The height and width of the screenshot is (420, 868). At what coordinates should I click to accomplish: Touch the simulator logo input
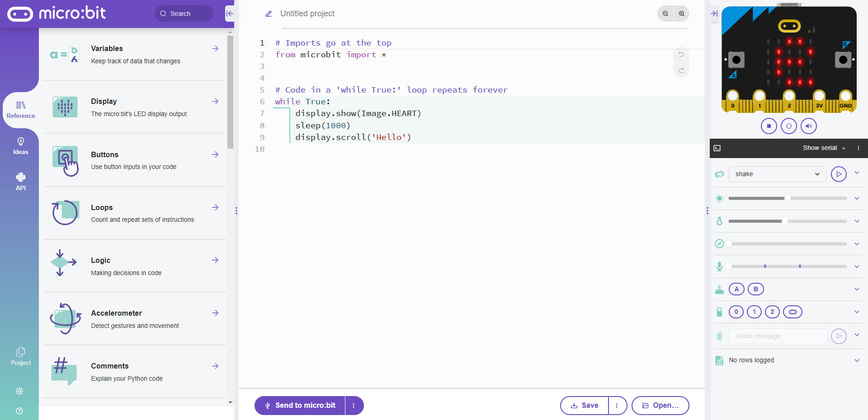click(793, 312)
